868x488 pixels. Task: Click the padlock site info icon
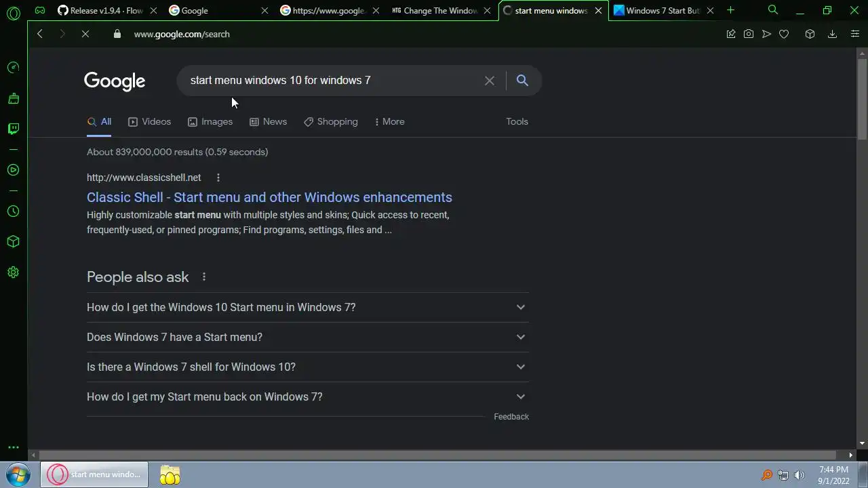pos(117,34)
